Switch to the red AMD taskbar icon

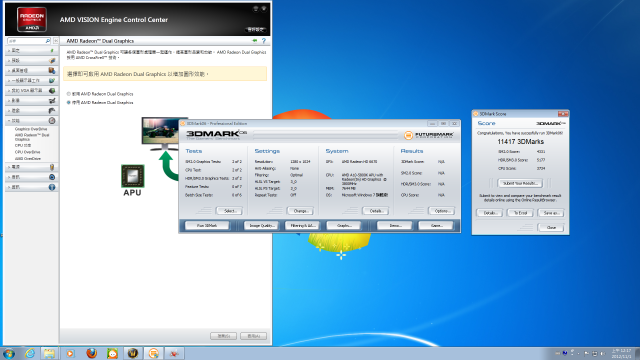pos(174,353)
